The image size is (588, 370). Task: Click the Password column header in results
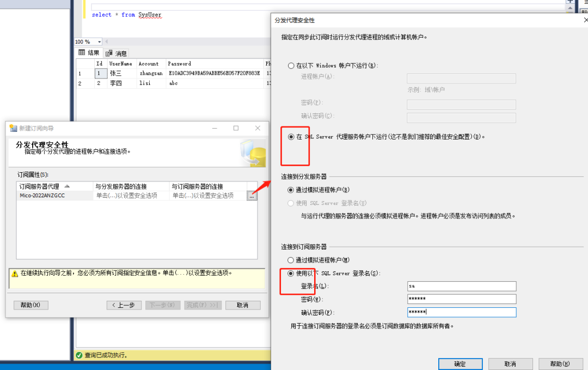click(x=215, y=64)
